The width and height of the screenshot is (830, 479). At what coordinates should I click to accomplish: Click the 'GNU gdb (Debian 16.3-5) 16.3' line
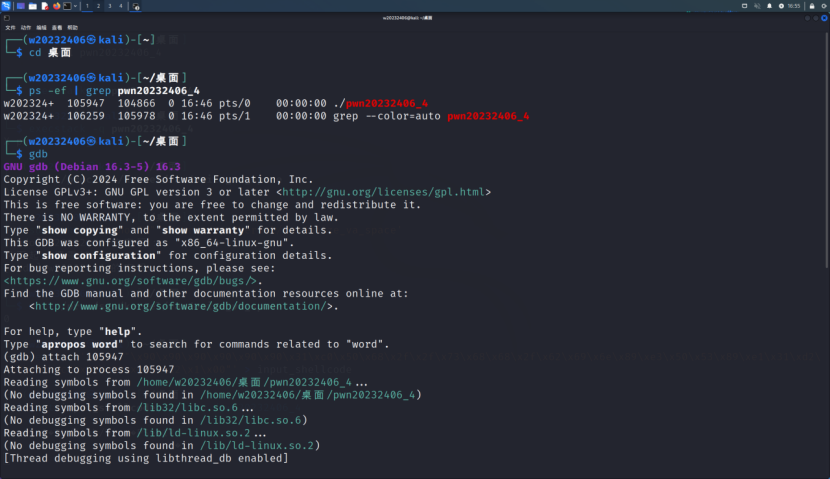pos(92,167)
